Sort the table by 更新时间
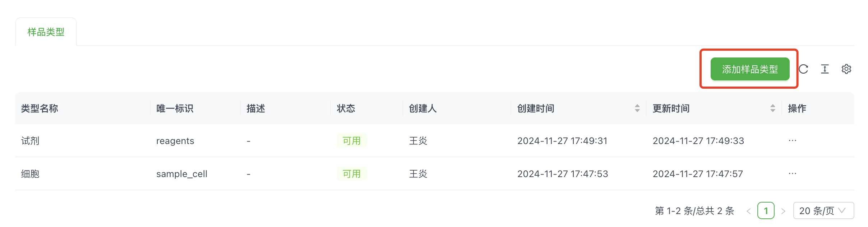The image size is (868, 227). coord(772,108)
